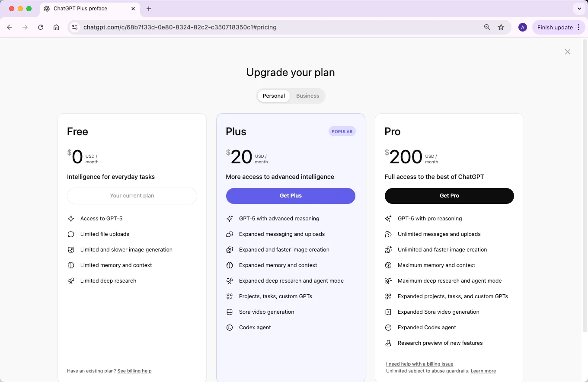Select the Personal plan toggle

[x=274, y=96]
